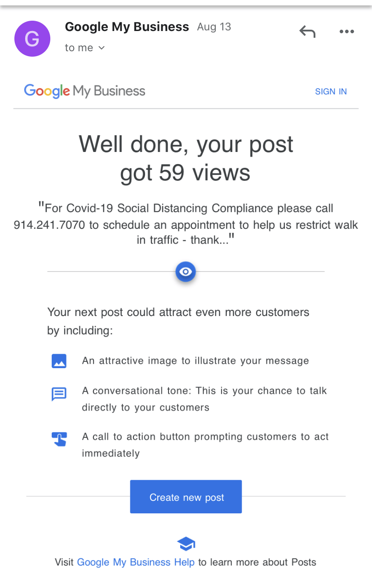372x588 pixels.
Task: Open the three-dot more options menu
Action: [x=346, y=31]
